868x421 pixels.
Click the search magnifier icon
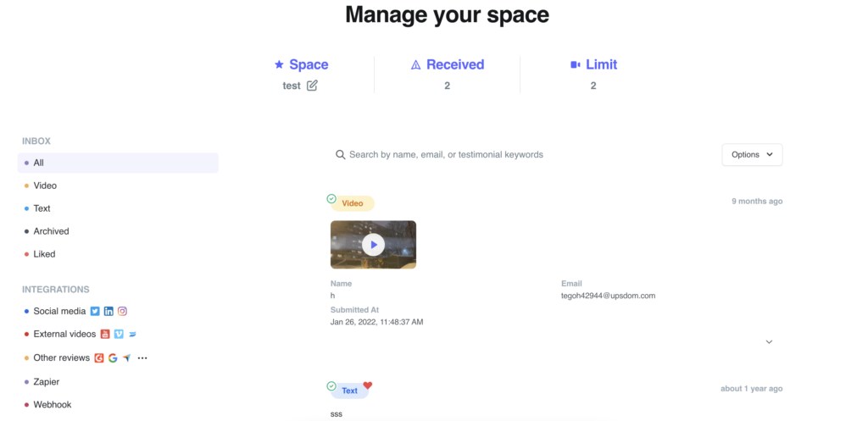click(x=341, y=154)
